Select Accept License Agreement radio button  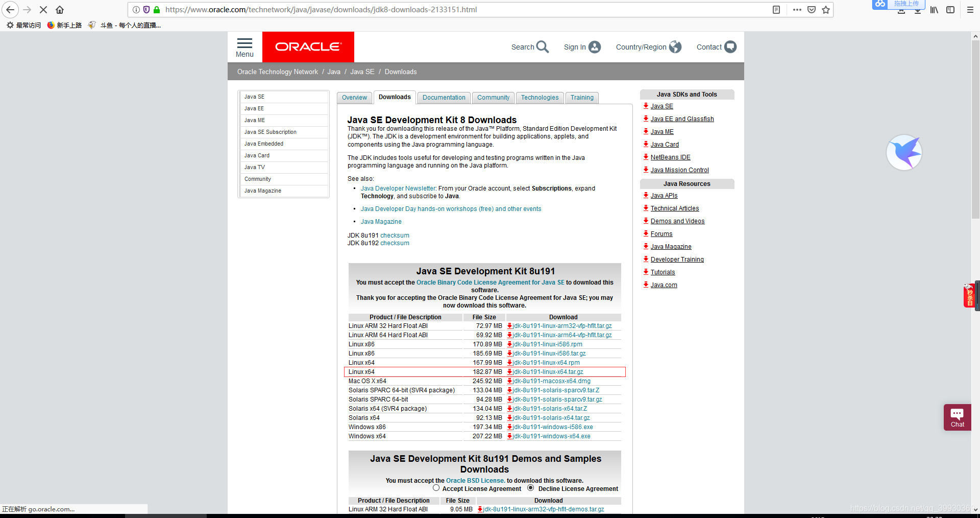(x=436, y=488)
